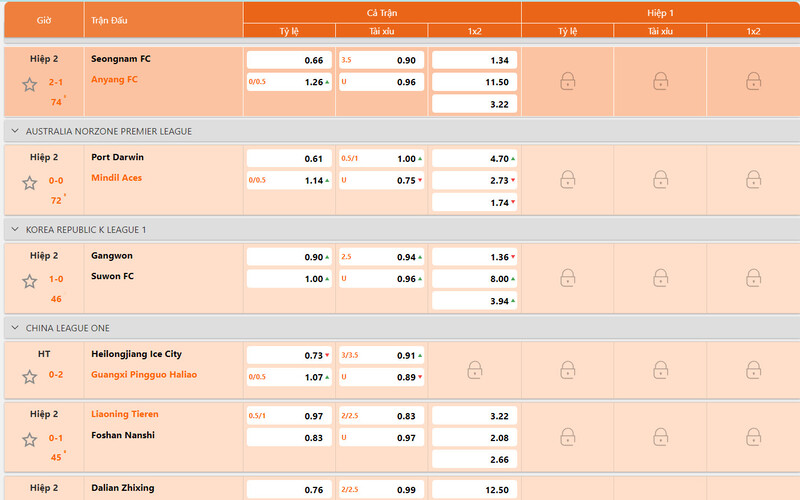Star the Port Darwin vs Mindil Aces match
Viewport: 800px width, 500px height.
30,183
